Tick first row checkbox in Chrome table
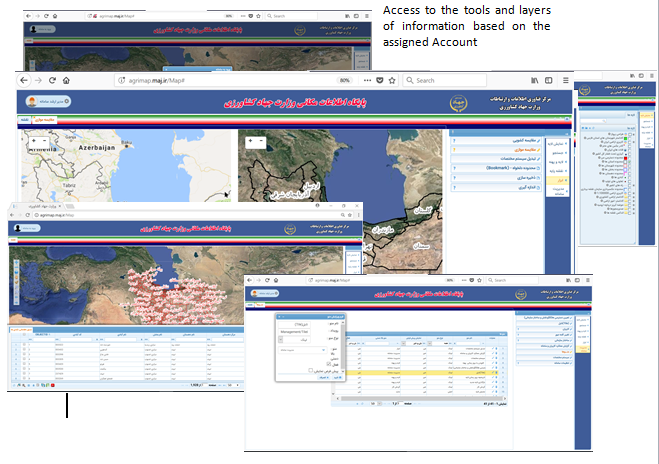659x464 pixels. pos(24,345)
